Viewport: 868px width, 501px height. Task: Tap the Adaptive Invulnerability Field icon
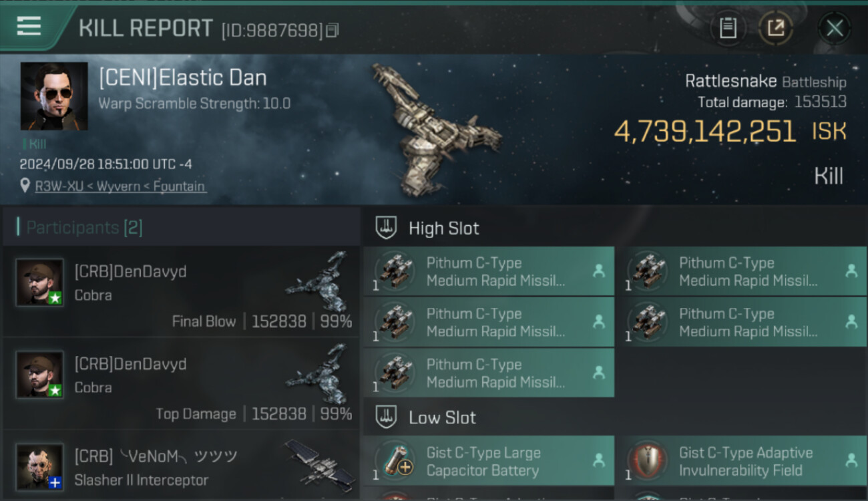pyautogui.click(x=647, y=461)
